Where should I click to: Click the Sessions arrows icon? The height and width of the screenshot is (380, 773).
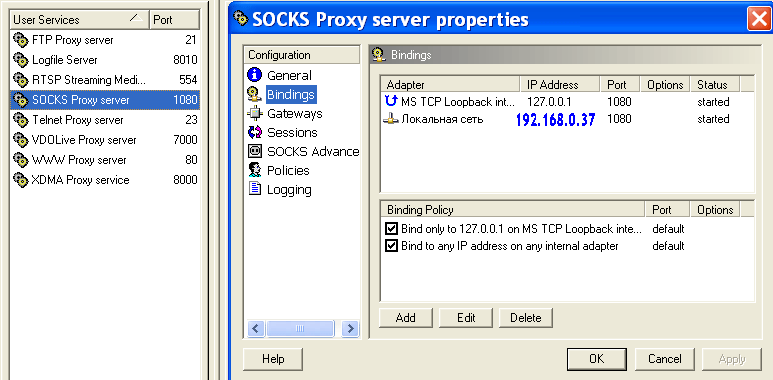[254, 133]
